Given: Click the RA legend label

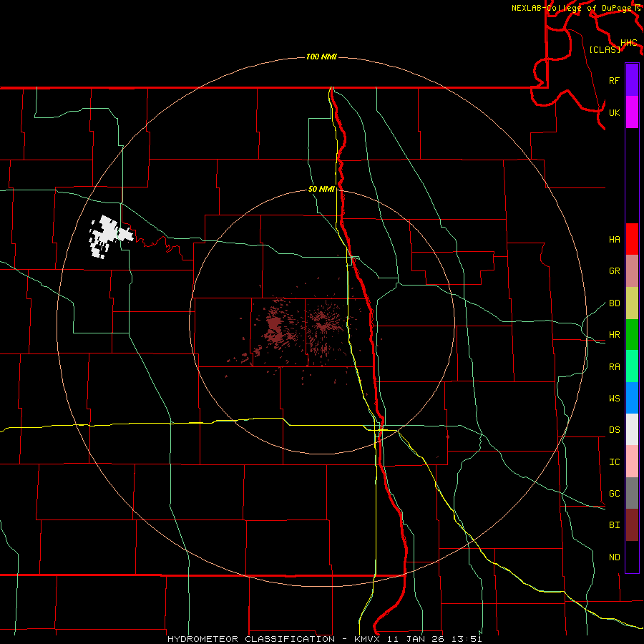Looking at the screenshot, I should click(614, 366).
